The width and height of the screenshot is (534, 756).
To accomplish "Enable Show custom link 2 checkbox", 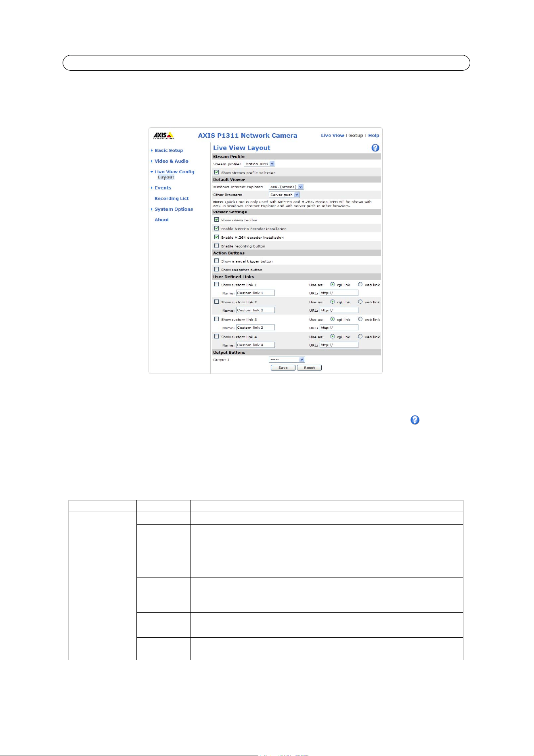I will pyautogui.click(x=217, y=302).
